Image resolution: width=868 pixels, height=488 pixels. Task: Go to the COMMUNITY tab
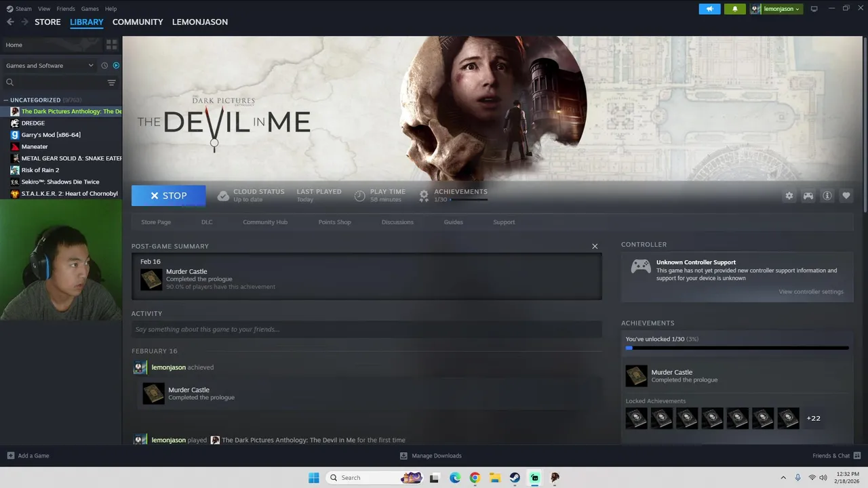pos(138,22)
